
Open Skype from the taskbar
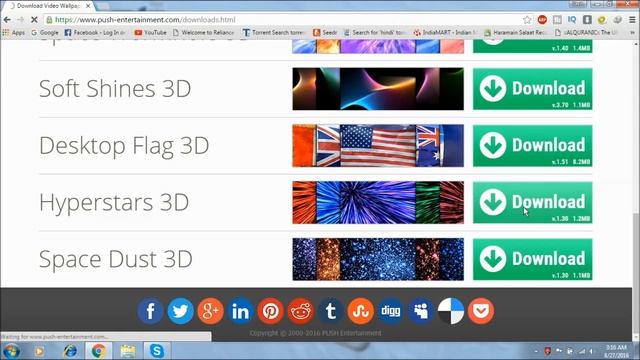tap(156, 351)
